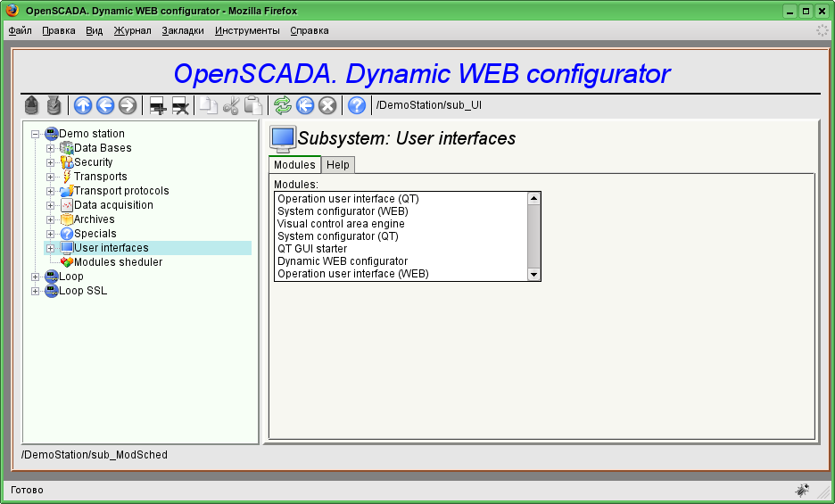Click the Transports lightning icon
The width and height of the screenshot is (835, 504).
pyautogui.click(x=67, y=177)
